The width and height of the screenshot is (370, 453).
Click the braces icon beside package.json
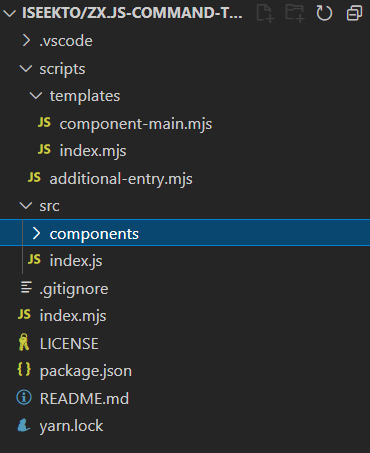pyautogui.click(x=24, y=369)
